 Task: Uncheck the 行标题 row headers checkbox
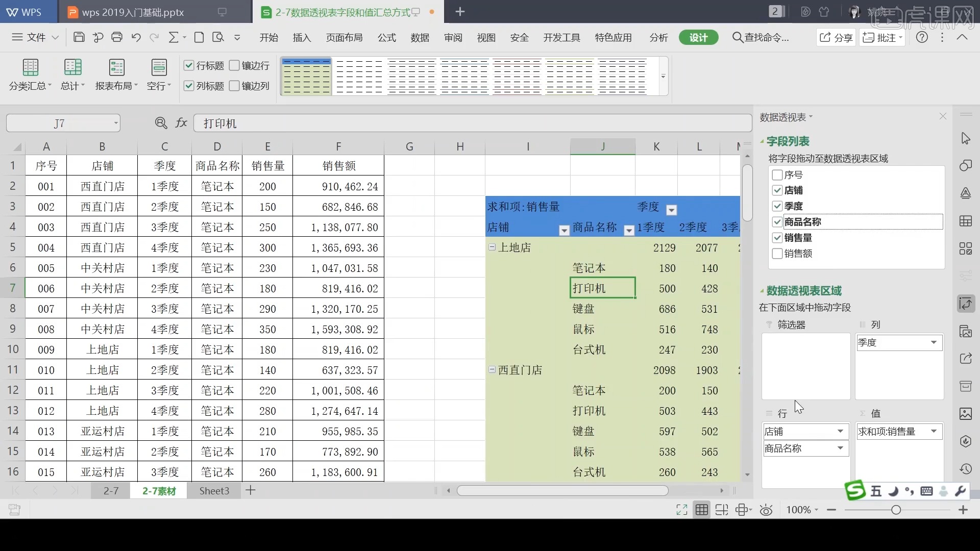pos(189,65)
